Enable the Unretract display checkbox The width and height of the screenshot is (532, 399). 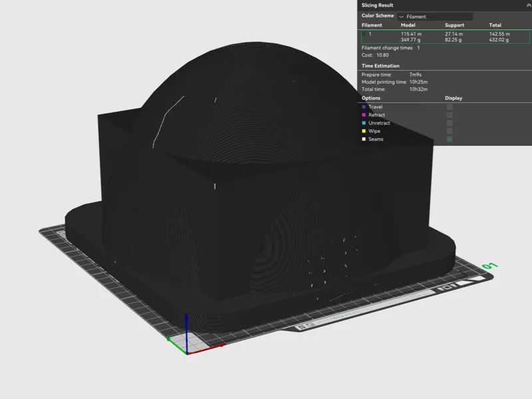pos(450,123)
